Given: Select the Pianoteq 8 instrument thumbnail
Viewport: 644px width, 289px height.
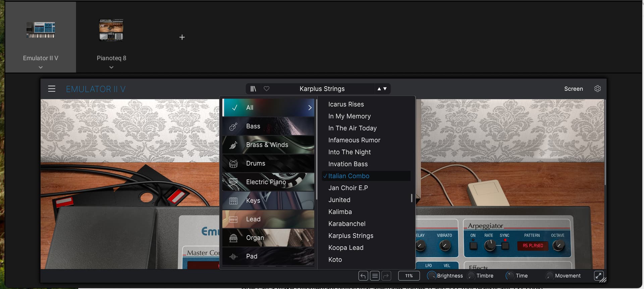Looking at the screenshot, I should coord(111,30).
